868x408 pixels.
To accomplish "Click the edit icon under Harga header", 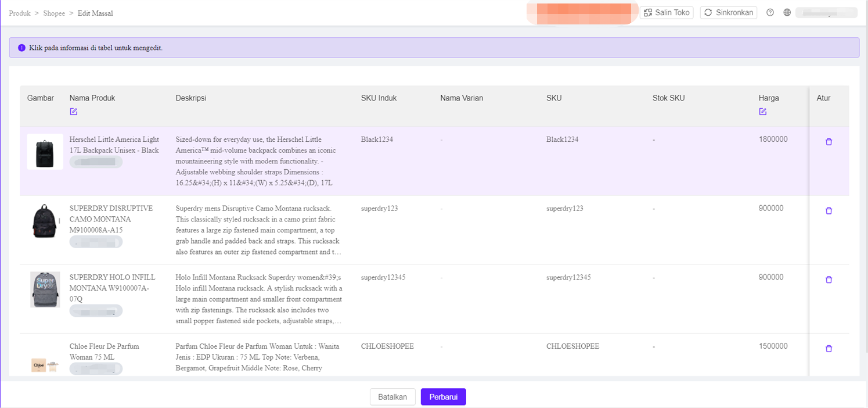I will (x=762, y=112).
